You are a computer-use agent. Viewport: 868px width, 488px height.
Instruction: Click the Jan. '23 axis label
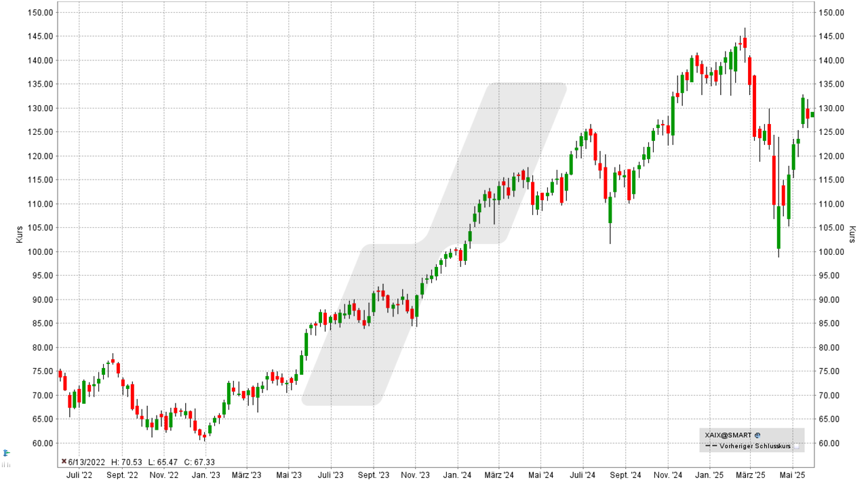tap(205, 476)
